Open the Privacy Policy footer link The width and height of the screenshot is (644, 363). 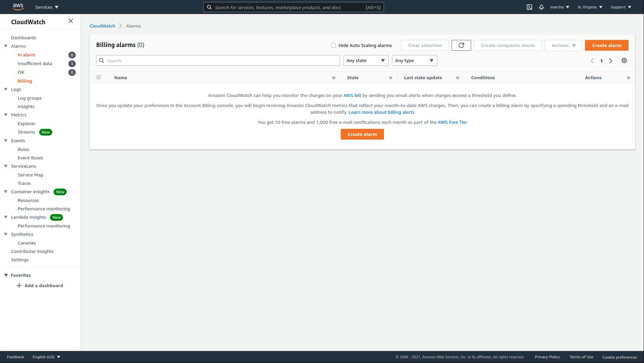547,357
